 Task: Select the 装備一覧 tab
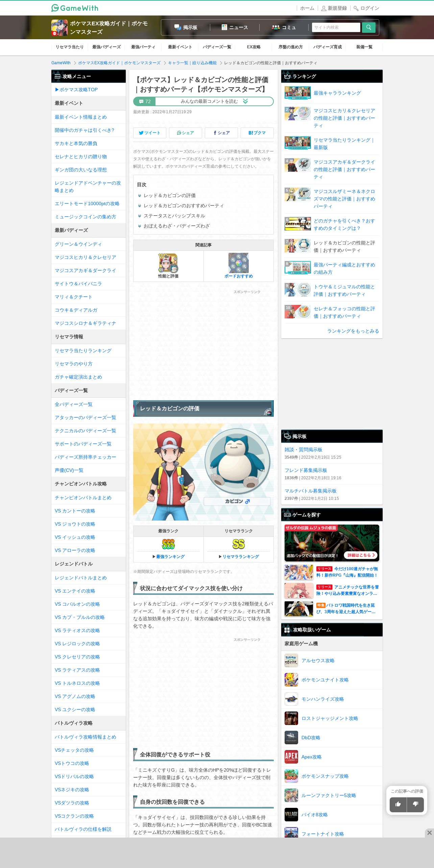364,47
